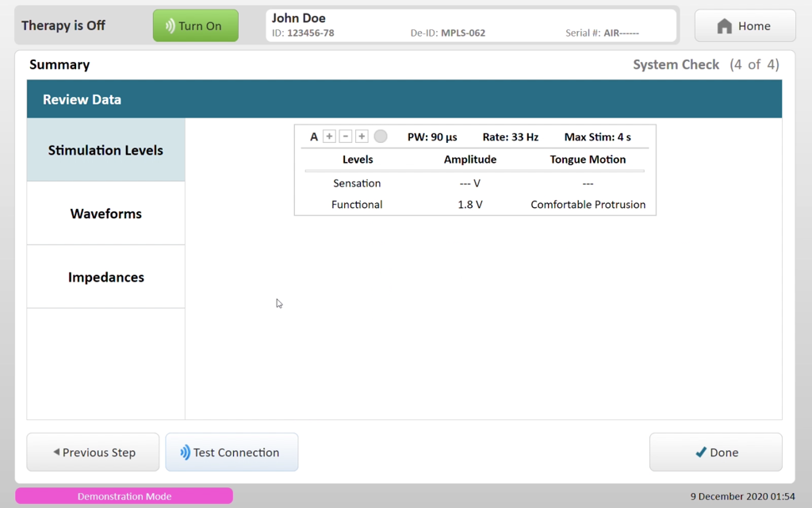Screen dimensions: 812x508
Task: Click the Functional amplitude 1.8 V
Action: coord(470,204)
